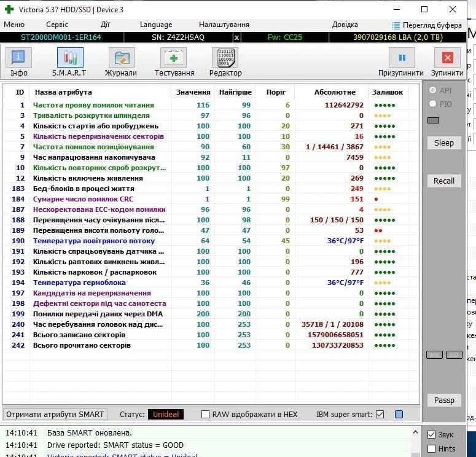This screenshot has width=476, height=457.
Task: Click the gray indicator below PIO
Action: 433,120
